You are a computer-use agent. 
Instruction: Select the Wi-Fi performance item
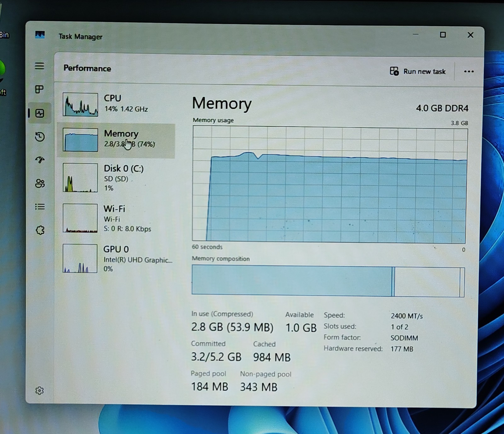pos(116,218)
